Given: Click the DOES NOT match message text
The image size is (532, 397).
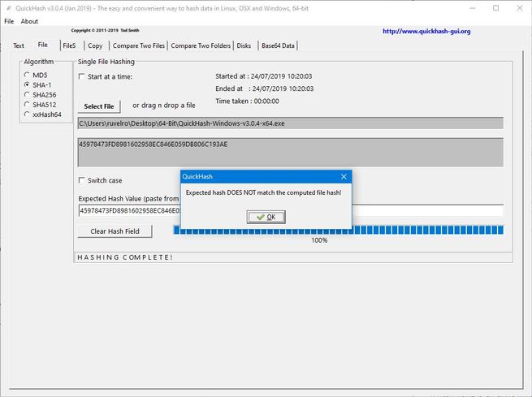Looking at the screenshot, I should 264,192.
